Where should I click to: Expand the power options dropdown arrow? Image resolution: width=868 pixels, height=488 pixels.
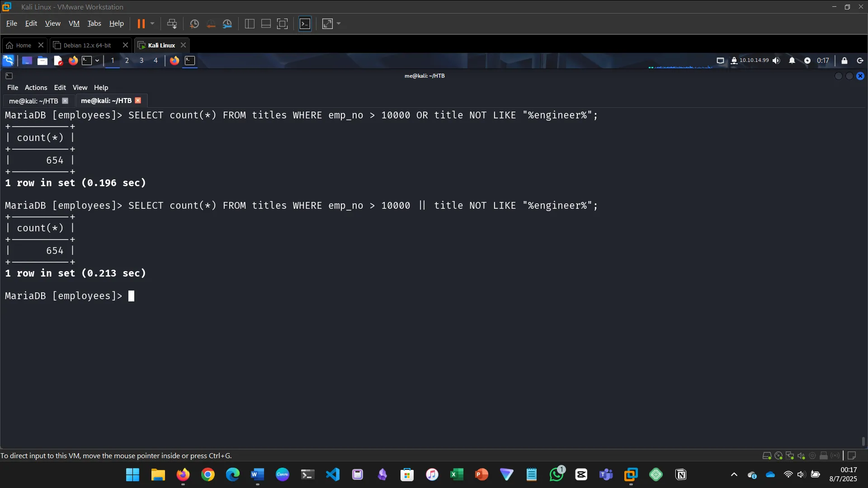(x=152, y=23)
